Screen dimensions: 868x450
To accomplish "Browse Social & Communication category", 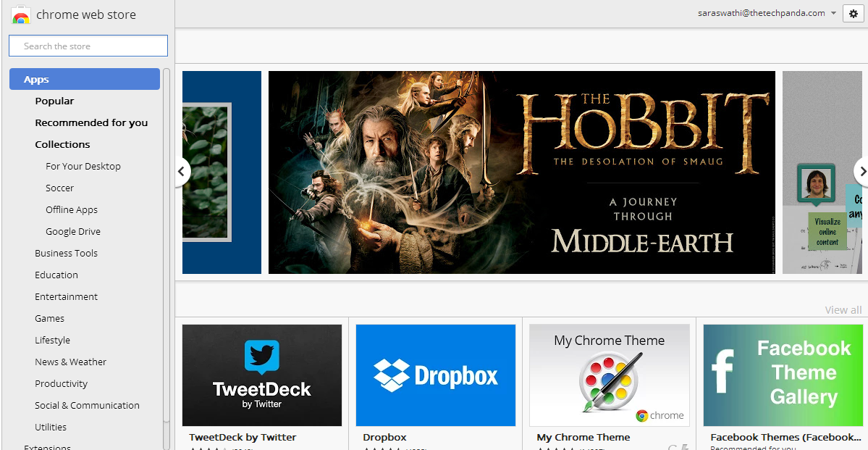I will pos(87,405).
